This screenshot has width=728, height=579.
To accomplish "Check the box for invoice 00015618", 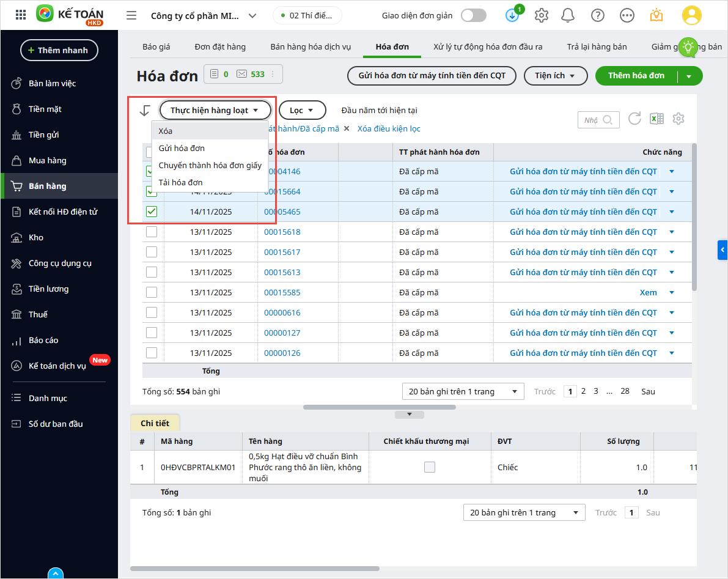I will [152, 232].
